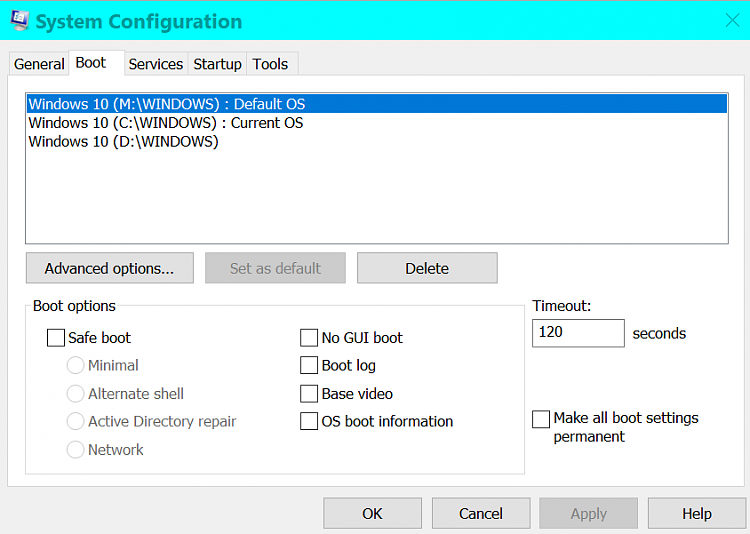The image size is (750, 534).
Task: Select Windows 10 (D:\WINDOWS) entry
Action: pyautogui.click(x=377, y=141)
